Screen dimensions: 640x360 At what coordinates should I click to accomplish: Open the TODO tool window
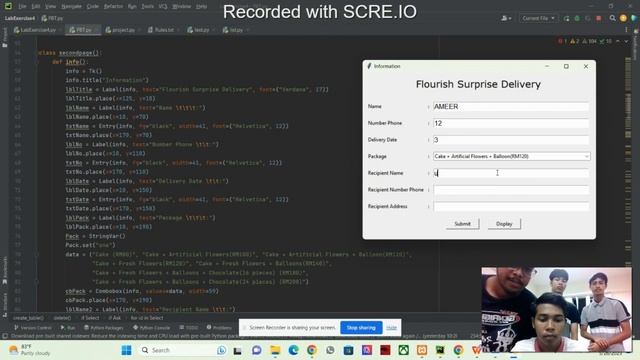pos(189,327)
